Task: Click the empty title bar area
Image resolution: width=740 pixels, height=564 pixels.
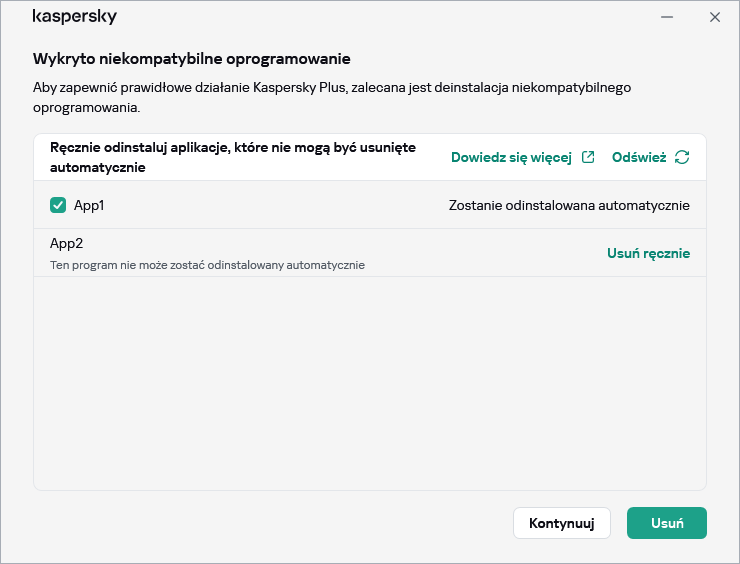Action: (380, 17)
